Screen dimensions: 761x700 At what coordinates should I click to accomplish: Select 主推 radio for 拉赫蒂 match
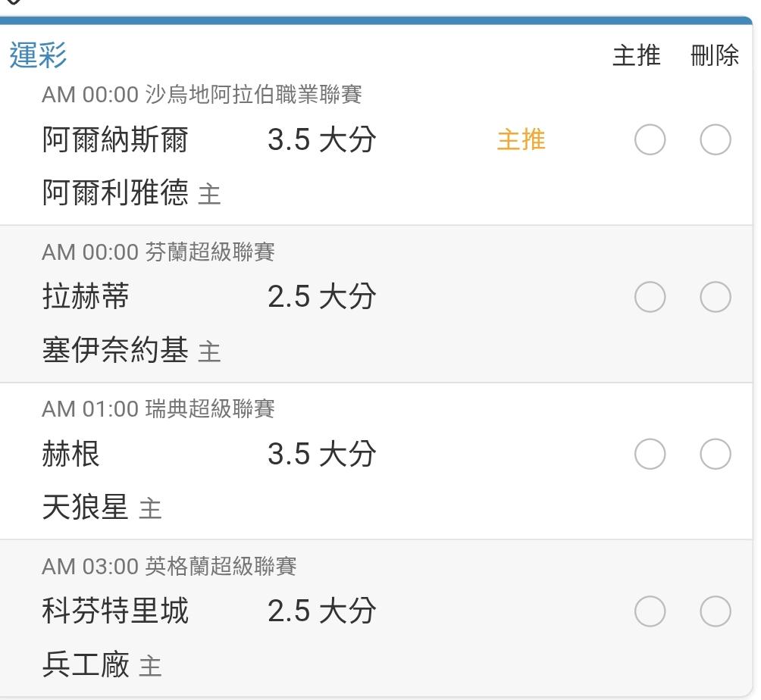click(x=650, y=297)
